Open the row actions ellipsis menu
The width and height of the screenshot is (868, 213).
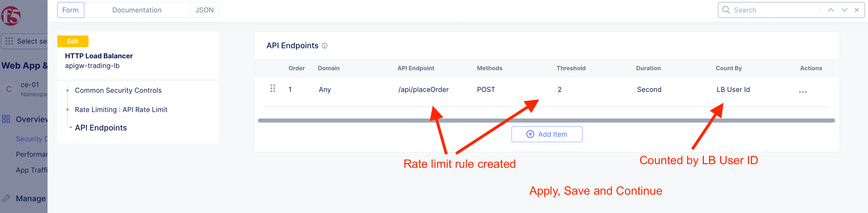[x=802, y=92]
